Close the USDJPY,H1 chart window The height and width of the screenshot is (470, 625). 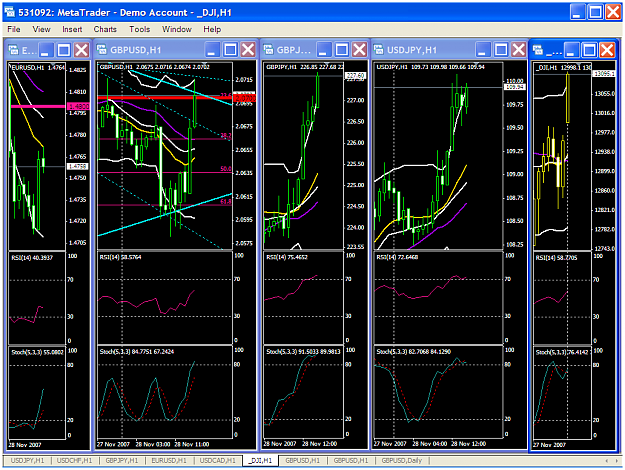[x=519, y=50]
